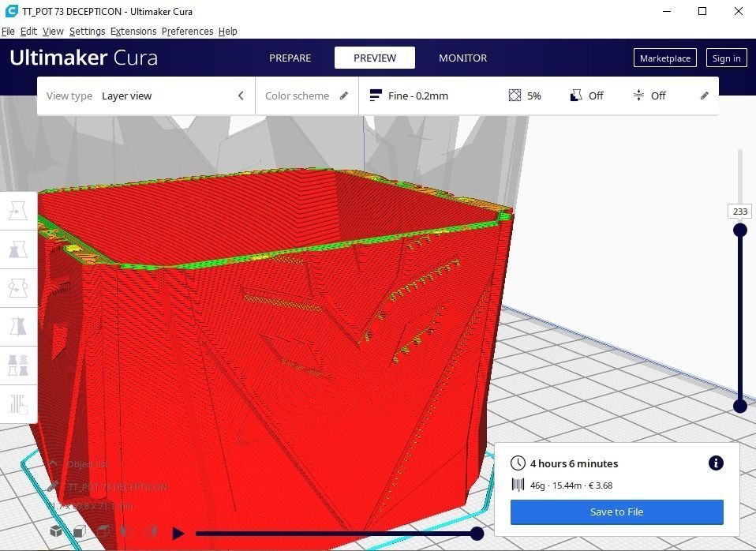Viewport: 756px width, 551px height.
Task: Click the support Off icon
Action: point(575,96)
